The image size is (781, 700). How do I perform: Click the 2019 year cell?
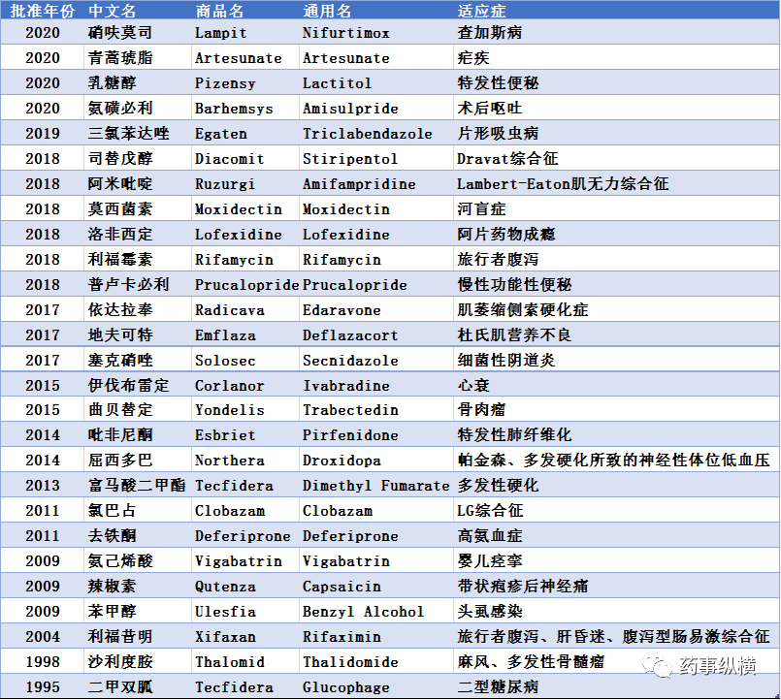43,134
